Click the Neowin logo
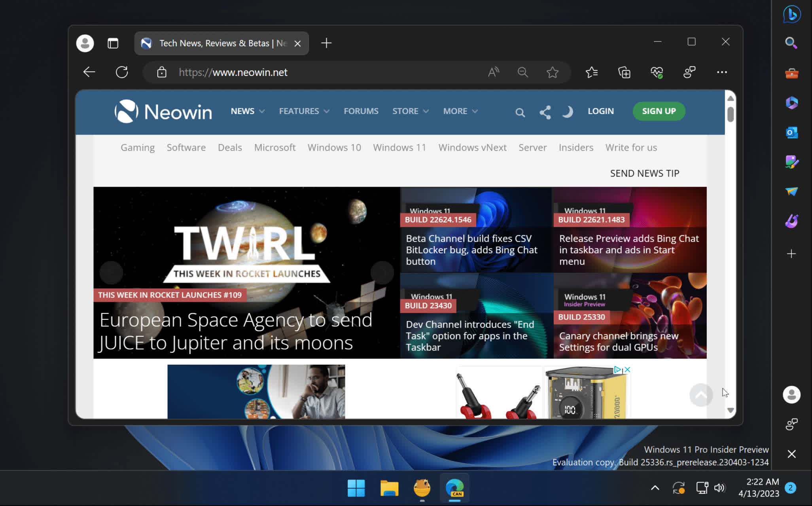 coord(163,112)
